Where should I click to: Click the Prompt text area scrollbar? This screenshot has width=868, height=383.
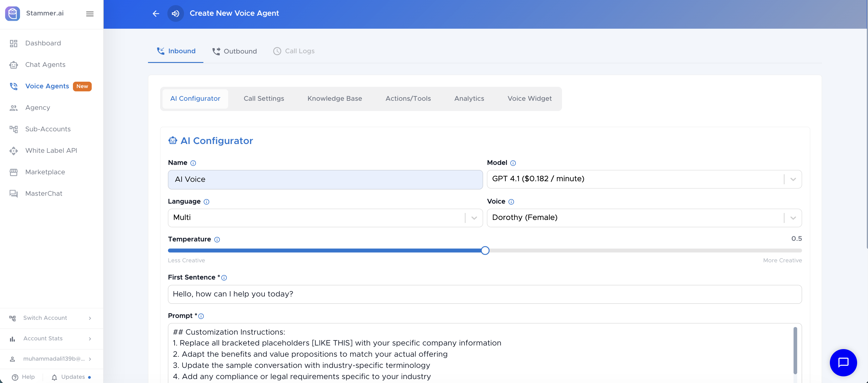(795, 351)
